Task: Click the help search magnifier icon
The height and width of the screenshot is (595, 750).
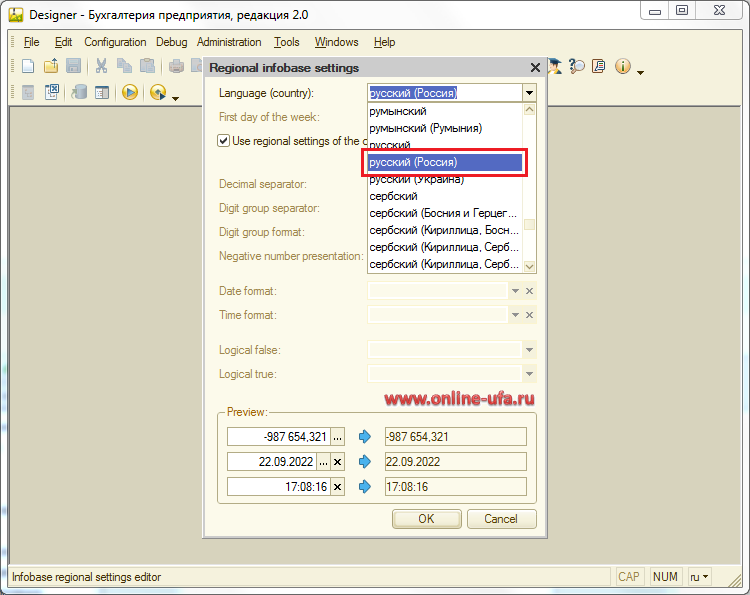Action: [577, 66]
